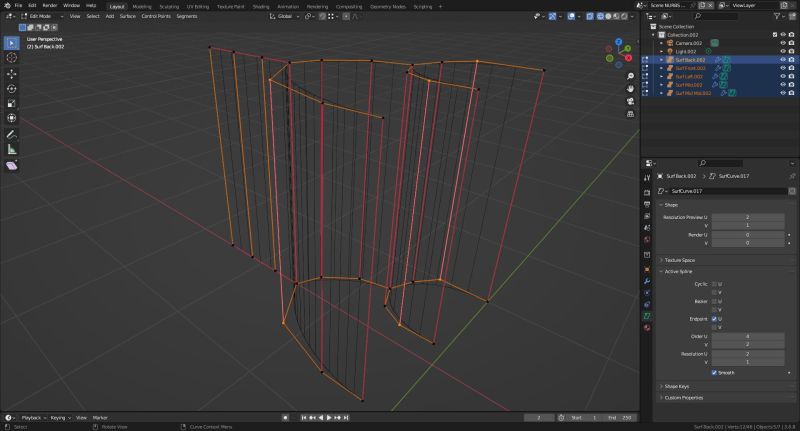This screenshot has height=431, width=800.
Task: Collapse the Shape panel
Action: pyautogui.click(x=671, y=205)
